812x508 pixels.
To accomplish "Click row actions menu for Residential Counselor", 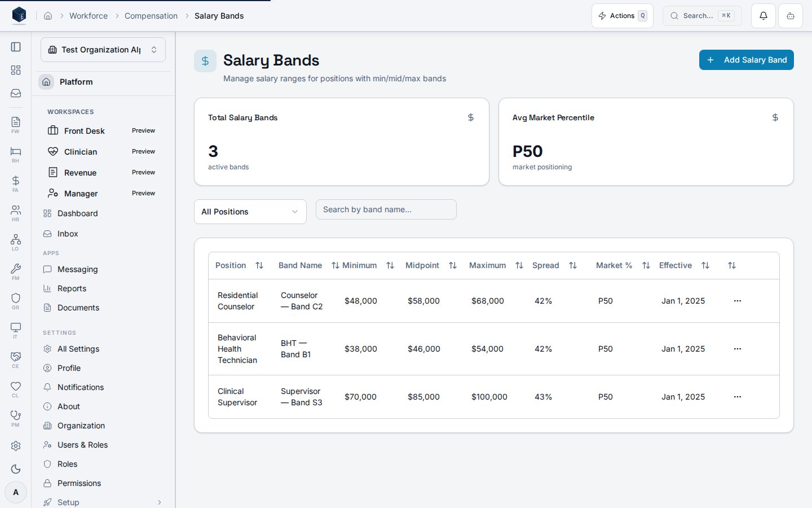I will pos(738,301).
